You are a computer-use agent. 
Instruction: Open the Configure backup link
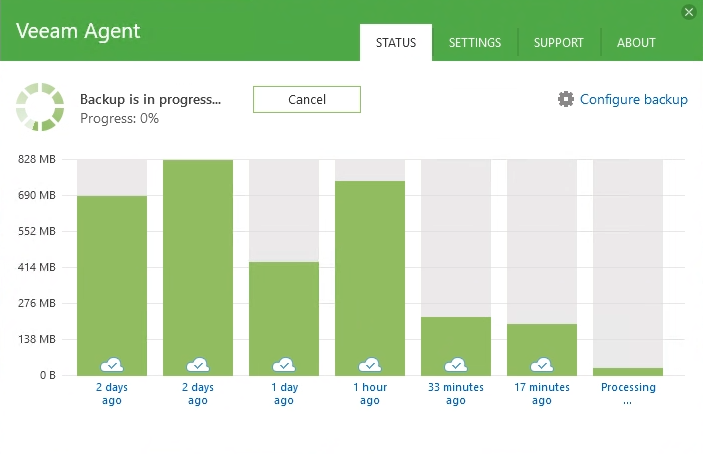click(x=633, y=99)
